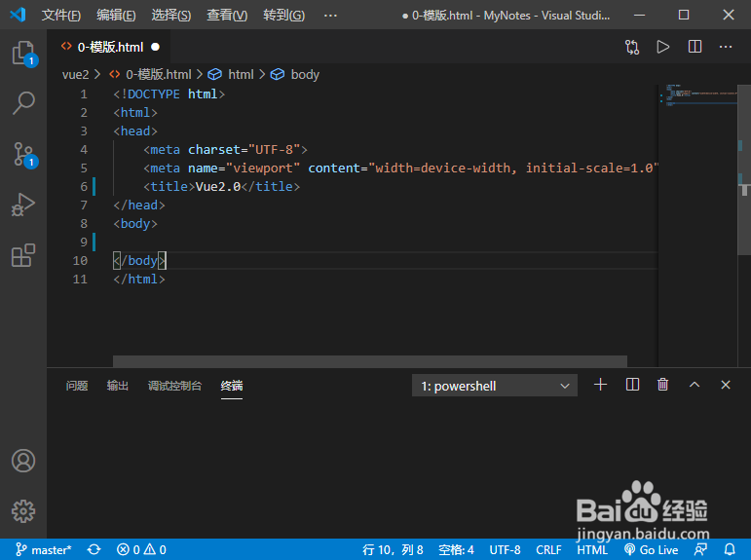
Task: Click the feedback icon in status bar
Action: 700,549
